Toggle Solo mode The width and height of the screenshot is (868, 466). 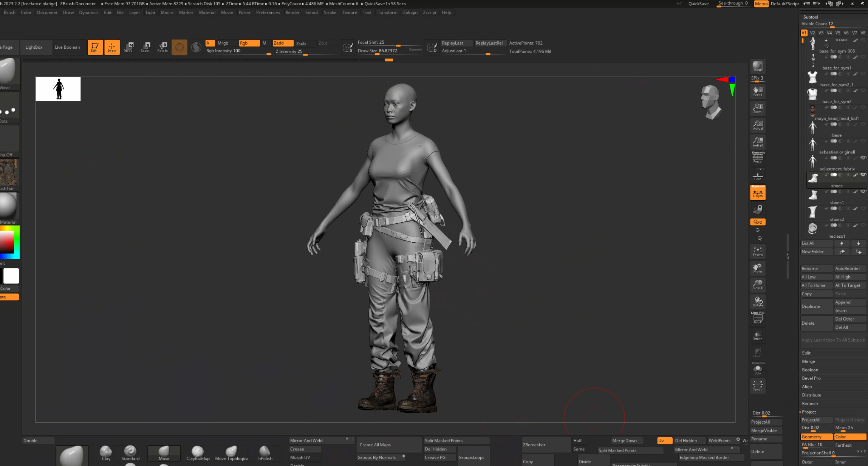click(758, 369)
